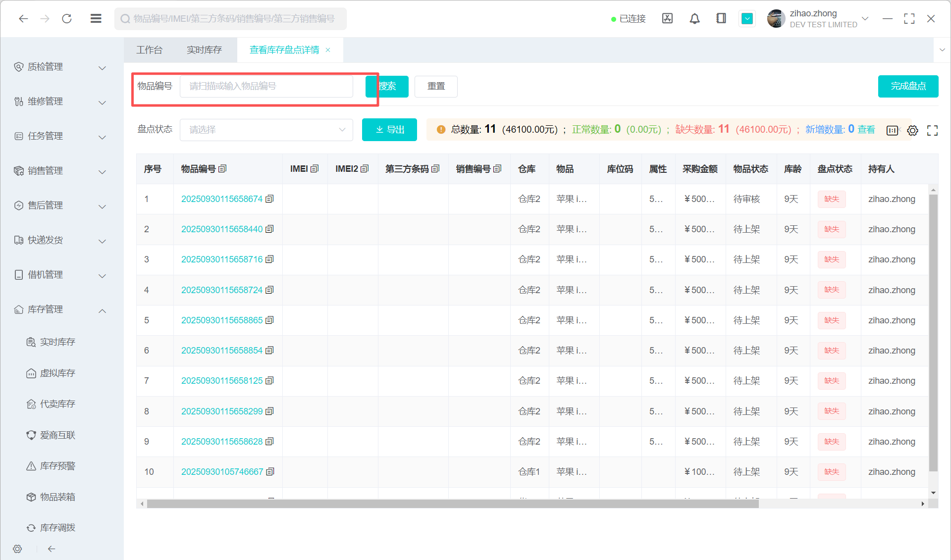Click the refresh page icon
The image size is (951, 560).
[67, 19]
